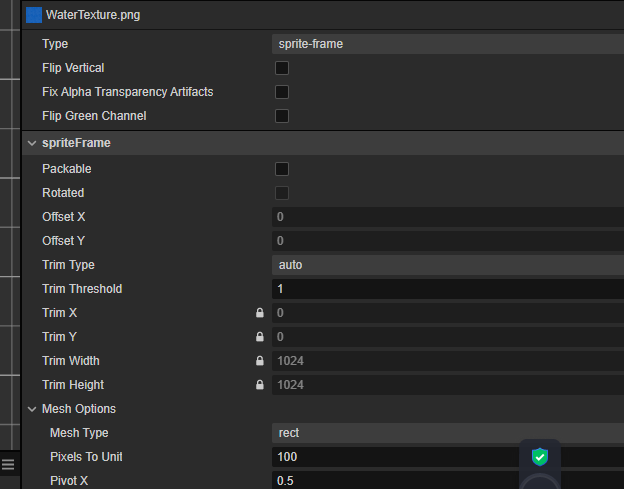Click the blue WaterTexture.png image icon
The height and width of the screenshot is (489, 624).
[x=34, y=15]
